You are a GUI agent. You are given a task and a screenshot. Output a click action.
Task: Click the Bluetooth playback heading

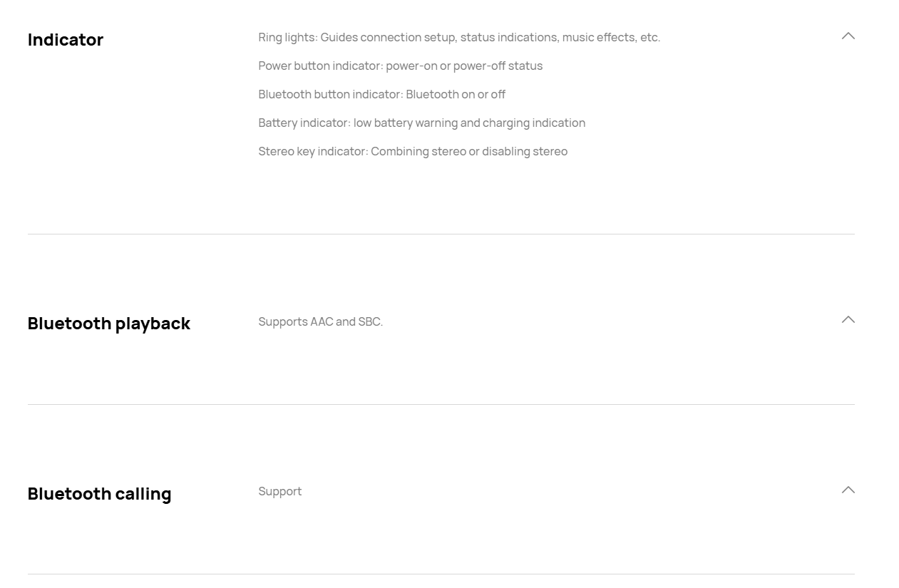tap(109, 324)
